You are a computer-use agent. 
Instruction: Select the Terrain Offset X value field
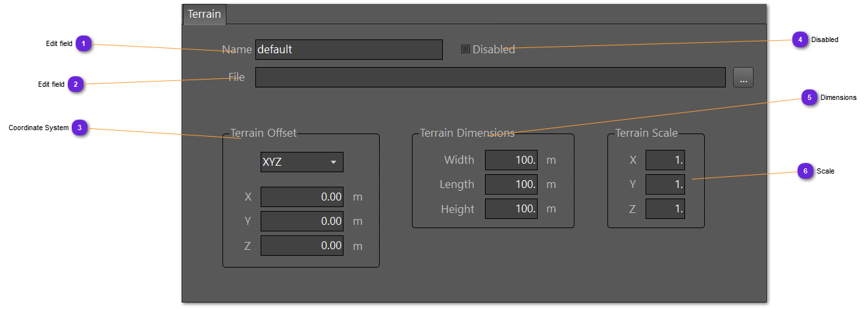pyautogui.click(x=301, y=197)
